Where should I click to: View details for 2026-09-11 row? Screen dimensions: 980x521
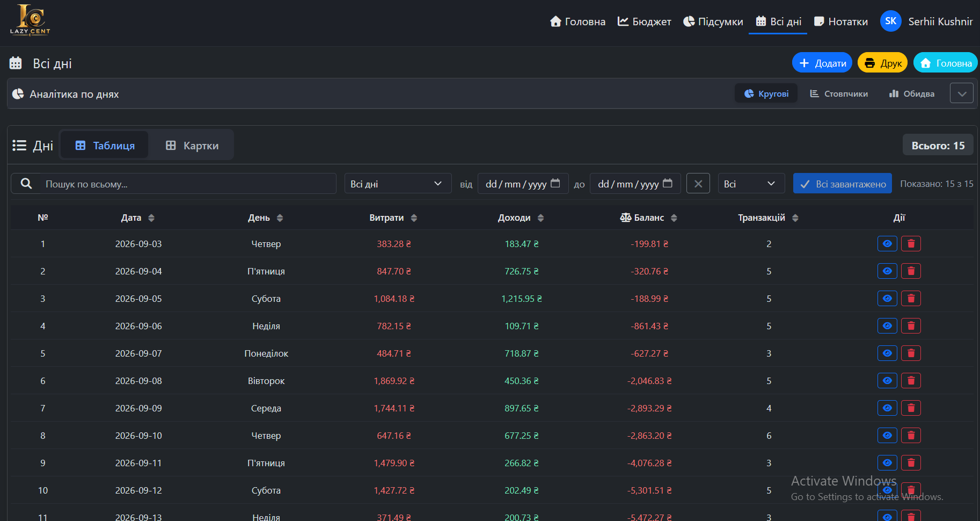887,463
